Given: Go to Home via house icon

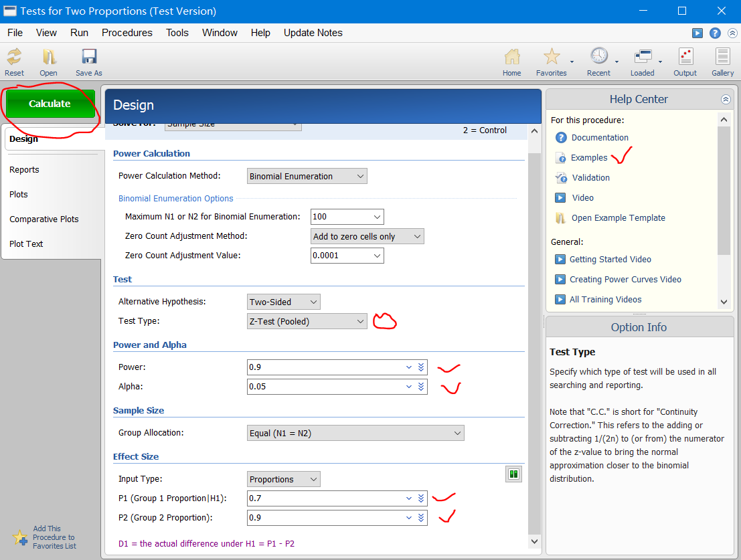Looking at the screenshot, I should coord(512,57).
